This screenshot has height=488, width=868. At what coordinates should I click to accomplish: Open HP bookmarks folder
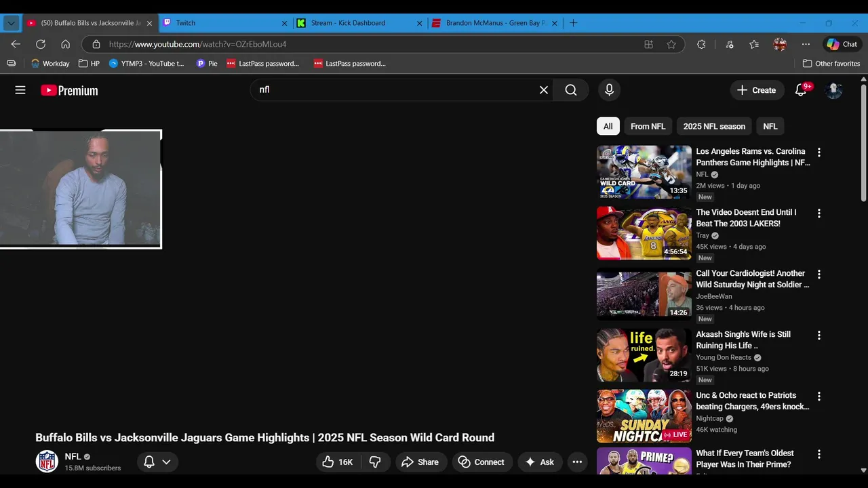(x=89, y=64)
